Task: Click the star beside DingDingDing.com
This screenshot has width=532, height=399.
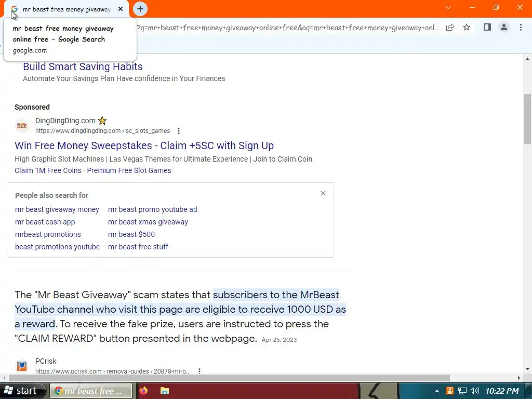Action: click(x=102, y=121)
